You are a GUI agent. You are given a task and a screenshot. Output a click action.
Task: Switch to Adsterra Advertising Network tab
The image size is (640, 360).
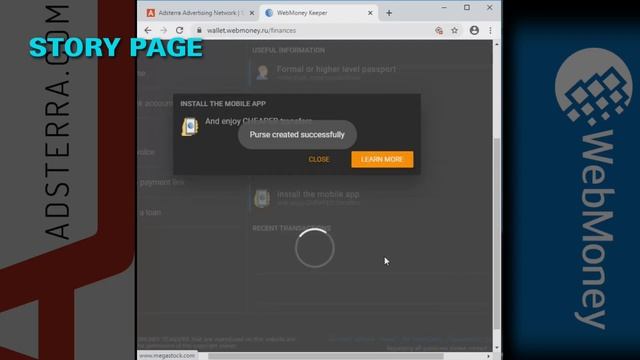(x=200, y=13)
